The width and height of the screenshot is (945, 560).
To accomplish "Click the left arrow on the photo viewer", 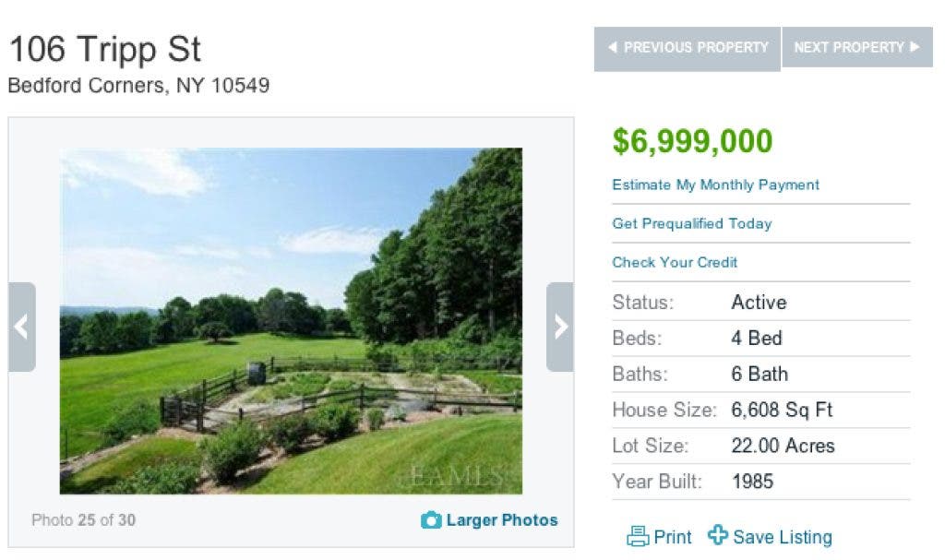I will pyautogui.click(x=22, y=327).
